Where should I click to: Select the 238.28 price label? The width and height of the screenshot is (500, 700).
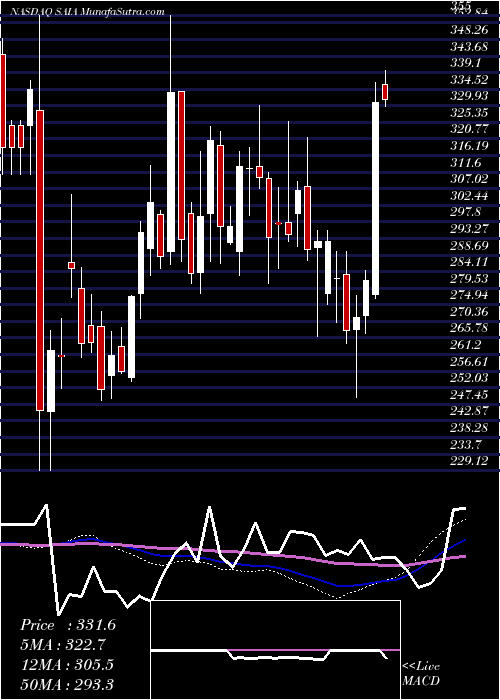(468, 427)
